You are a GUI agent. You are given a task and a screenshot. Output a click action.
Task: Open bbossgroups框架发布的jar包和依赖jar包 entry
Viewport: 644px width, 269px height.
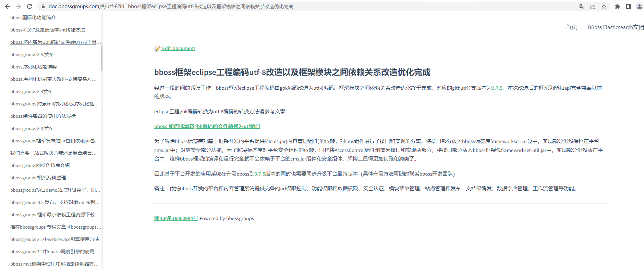tap(55, 141)
